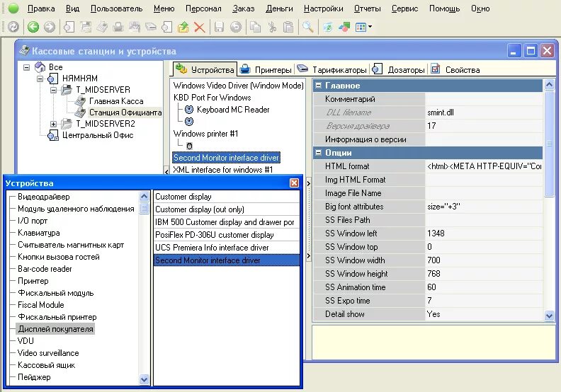This screenshot has height=392, width=561.
Task: Click the gray undo arrow icon
Action: pos(236,27)
